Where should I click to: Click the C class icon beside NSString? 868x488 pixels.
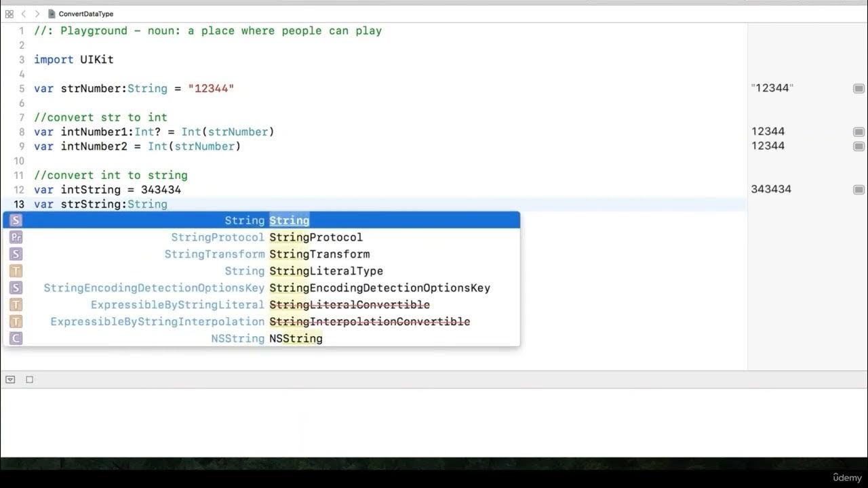[x=16, y=338]
